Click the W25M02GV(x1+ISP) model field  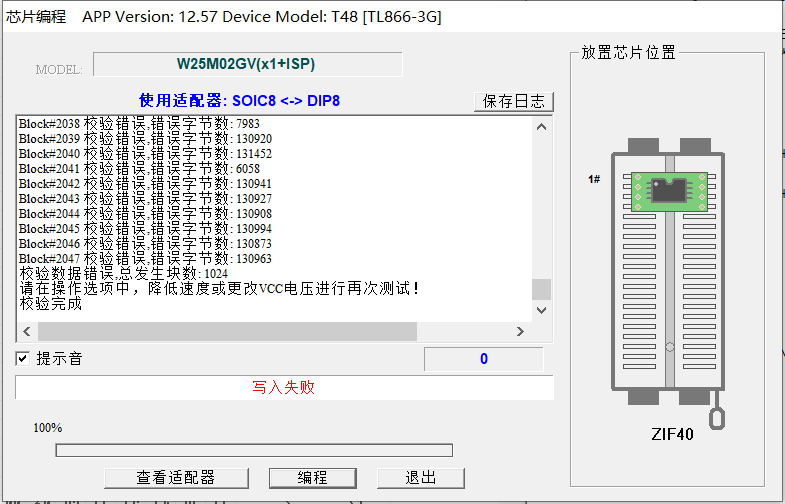(x=247, y=64)
